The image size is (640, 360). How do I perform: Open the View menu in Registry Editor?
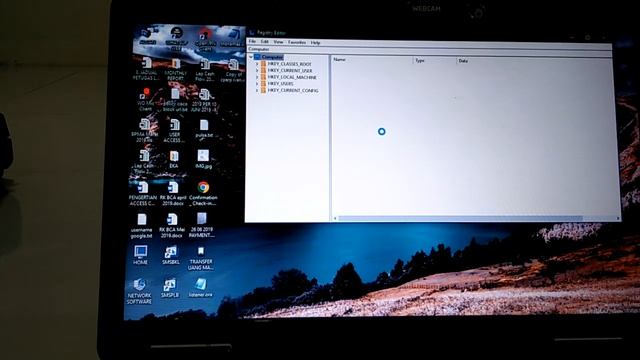click(x=278, y=42)
